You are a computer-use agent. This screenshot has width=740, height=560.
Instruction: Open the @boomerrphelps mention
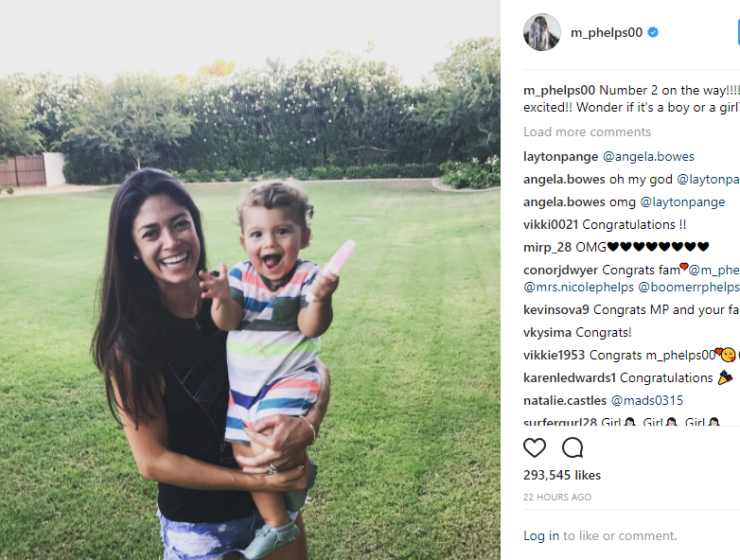click(x=689, y=287)
